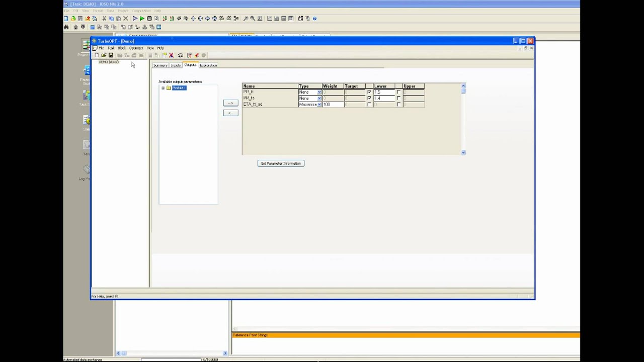Click the binoculars Find icon in IOSO toolbar
This screenshot has height=362, width=644.
tap(66, 27)
